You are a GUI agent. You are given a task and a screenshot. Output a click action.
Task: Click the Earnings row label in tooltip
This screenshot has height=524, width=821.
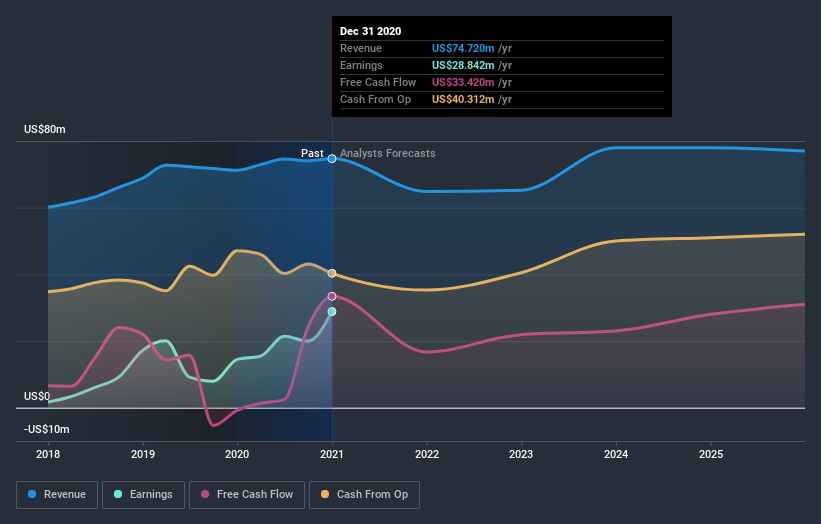361,65
